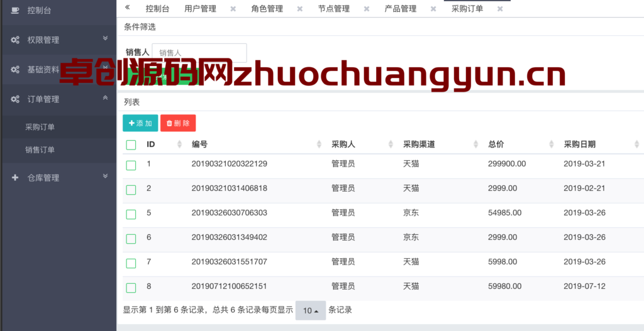The image size is (644, 331).
Task: Click order number 20190326031551707
Action: pos(229,262)
